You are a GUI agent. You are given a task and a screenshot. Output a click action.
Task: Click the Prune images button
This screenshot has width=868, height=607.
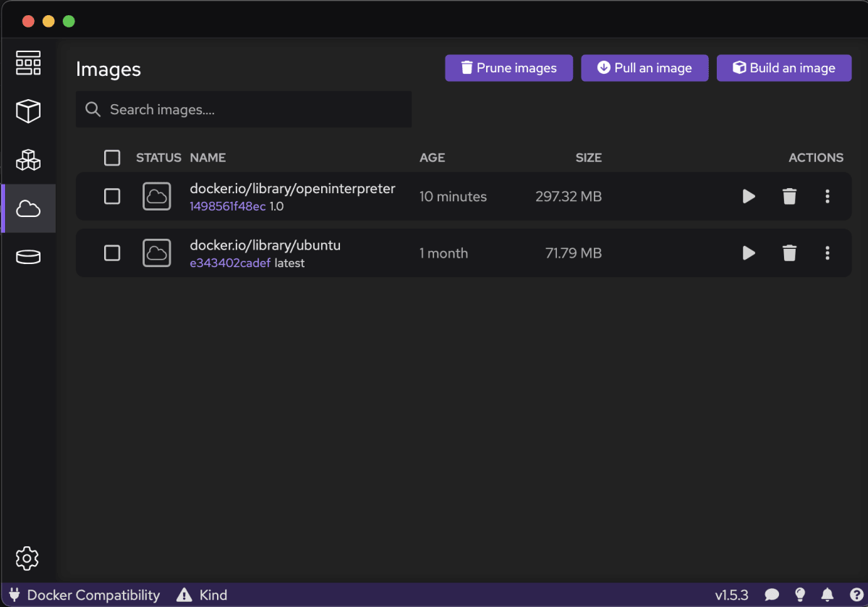tap(509, 68)
